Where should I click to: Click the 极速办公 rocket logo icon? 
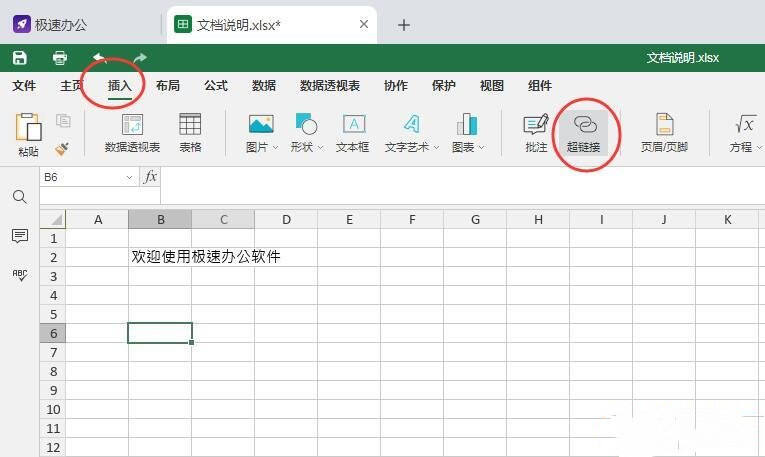[x=21, y=24]
